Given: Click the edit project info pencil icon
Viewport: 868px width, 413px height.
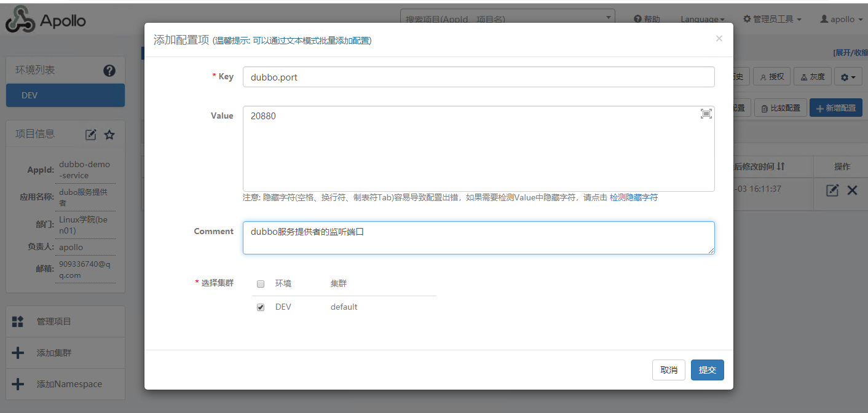Looking at the screenshot, I should point(91,135).
